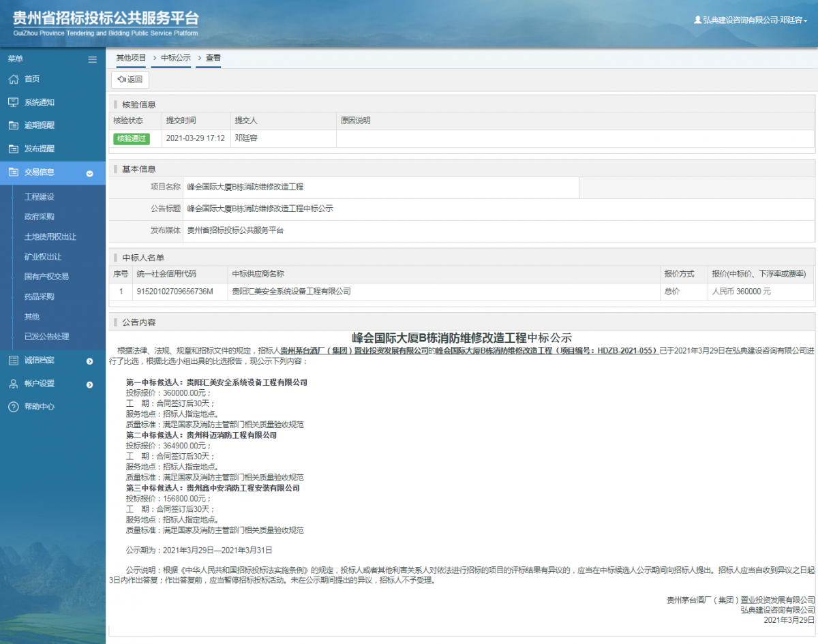The width and height of the screenshot is (818, 644).
Task: Click the platform title 贵州省招标投标公共服务平台
Action: click(106, 18)
